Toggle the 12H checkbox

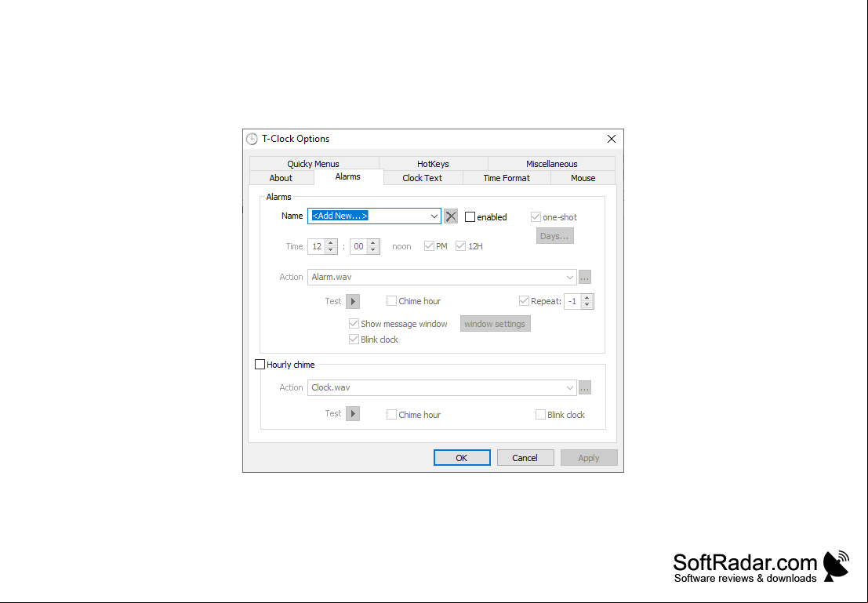coord(460,246)
